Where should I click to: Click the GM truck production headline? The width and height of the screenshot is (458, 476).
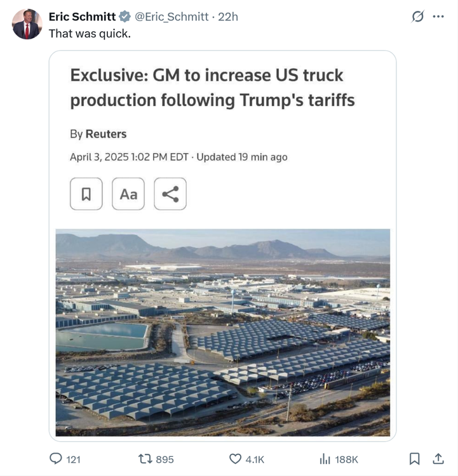coord(212,88)
